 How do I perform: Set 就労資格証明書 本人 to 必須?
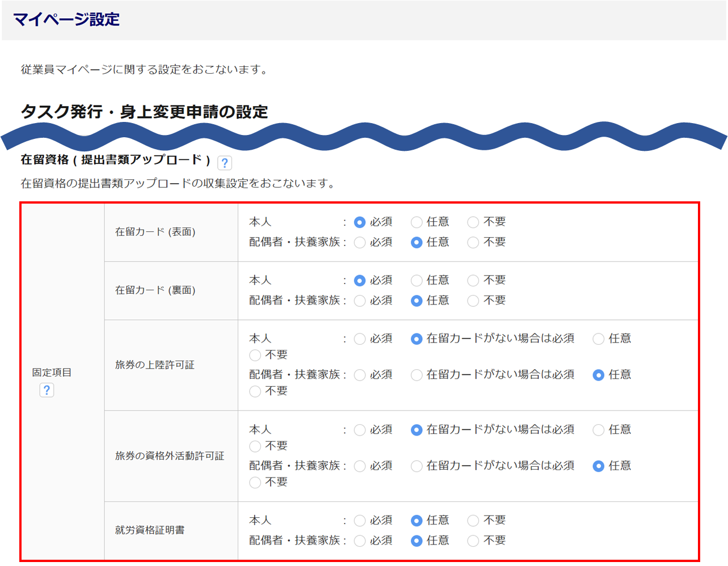coord(360,521)
